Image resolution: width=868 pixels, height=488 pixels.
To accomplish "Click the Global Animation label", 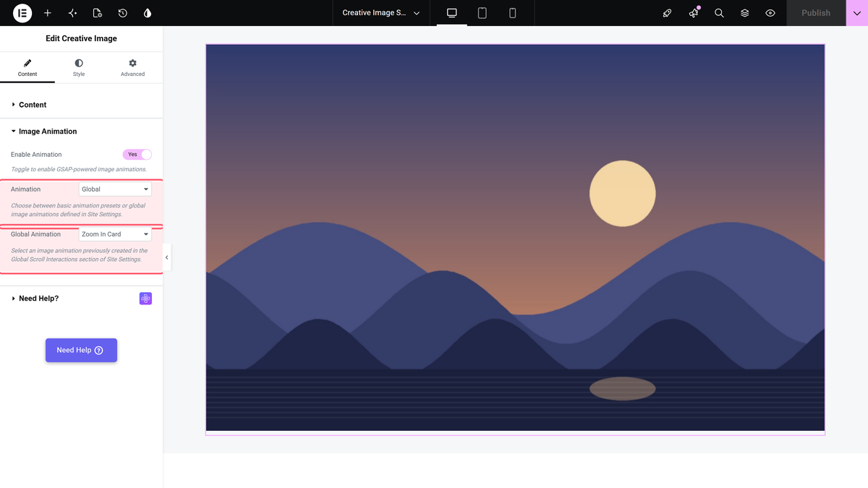I will coord(35,234).
